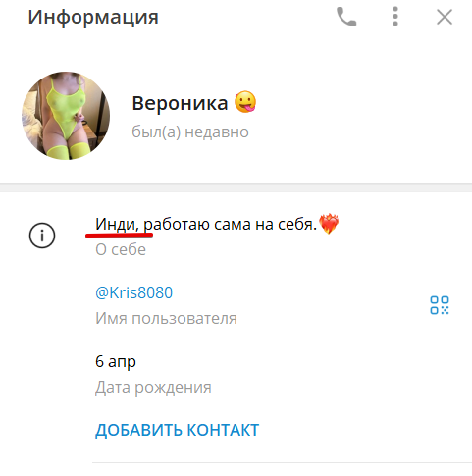Click the tongue-out emoji next to the name
Image resolution: width=472 pixels, height=476 pixels.
coord(245,102)
